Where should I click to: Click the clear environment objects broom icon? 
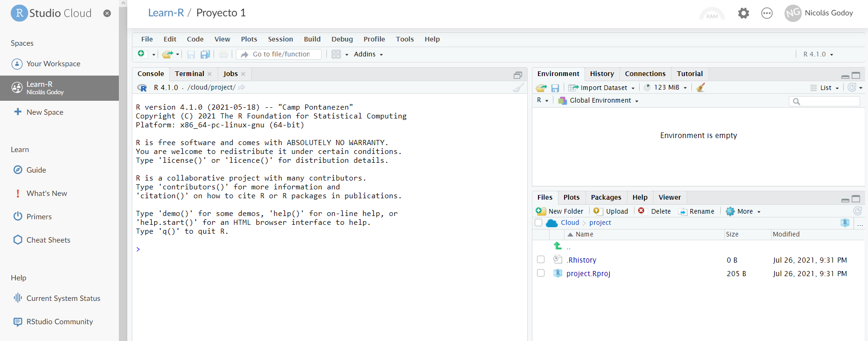coord(700,88)
